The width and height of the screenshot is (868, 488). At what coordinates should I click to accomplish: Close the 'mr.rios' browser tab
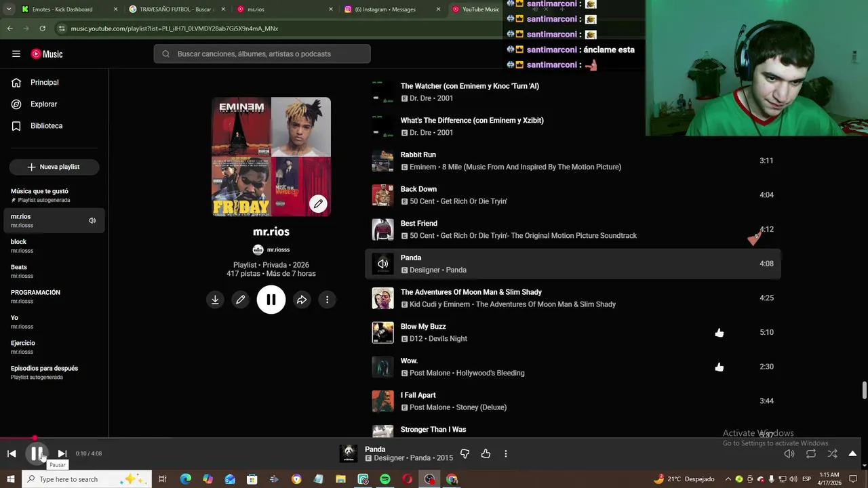(x=331, y=9)
